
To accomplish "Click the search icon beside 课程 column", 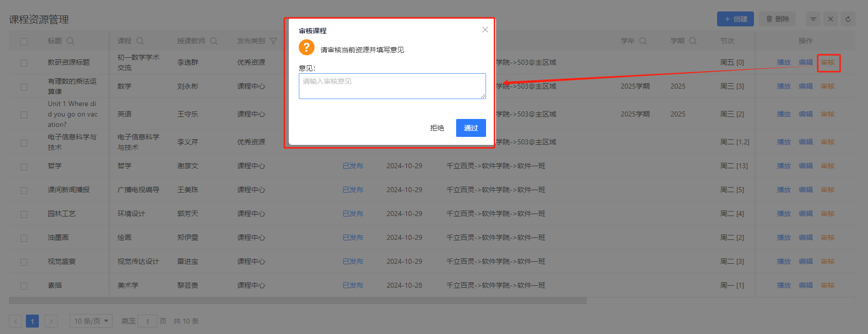I will pyautogui.click(x=140, y=41).
